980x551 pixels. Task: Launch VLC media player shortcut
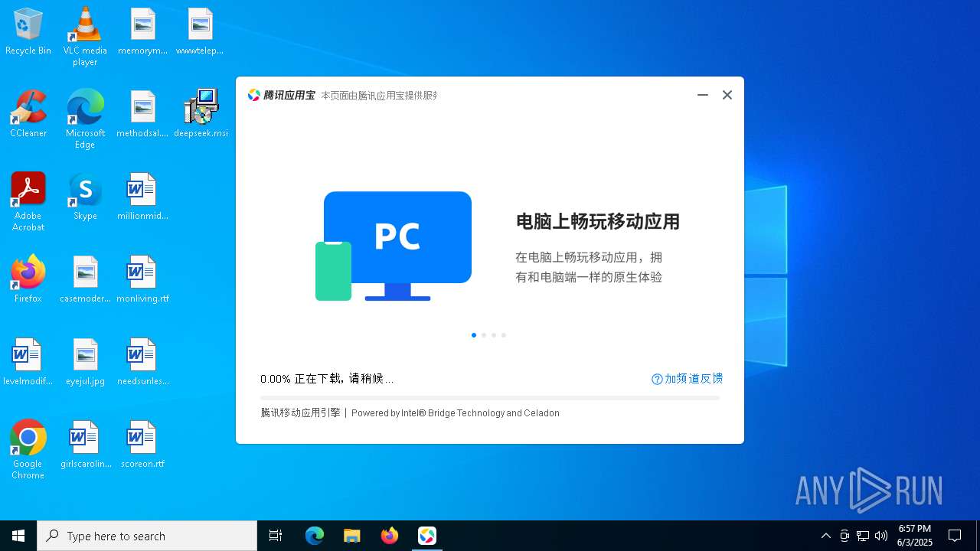pyautogui.click(x=85, y=36)
